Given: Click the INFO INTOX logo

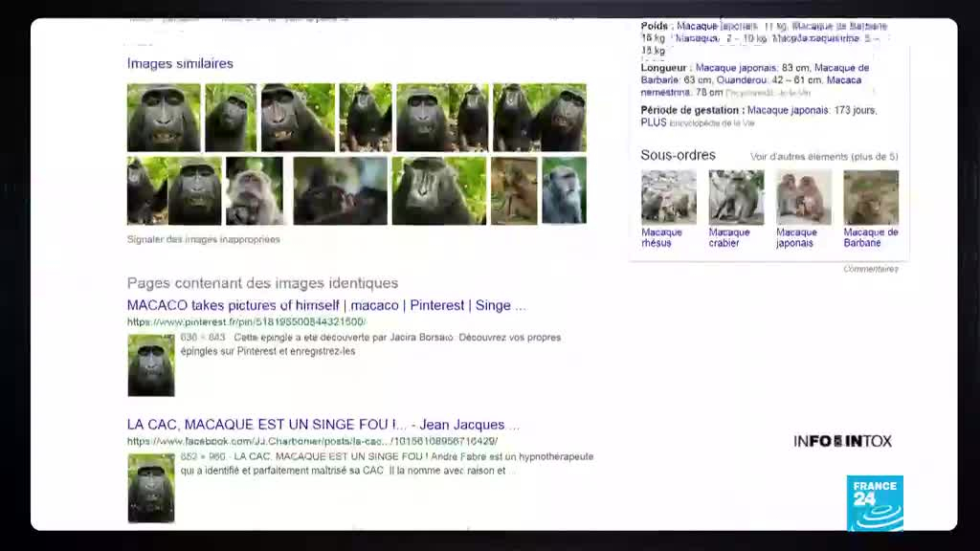Looking at the screenshot, I should pos(842,441).
